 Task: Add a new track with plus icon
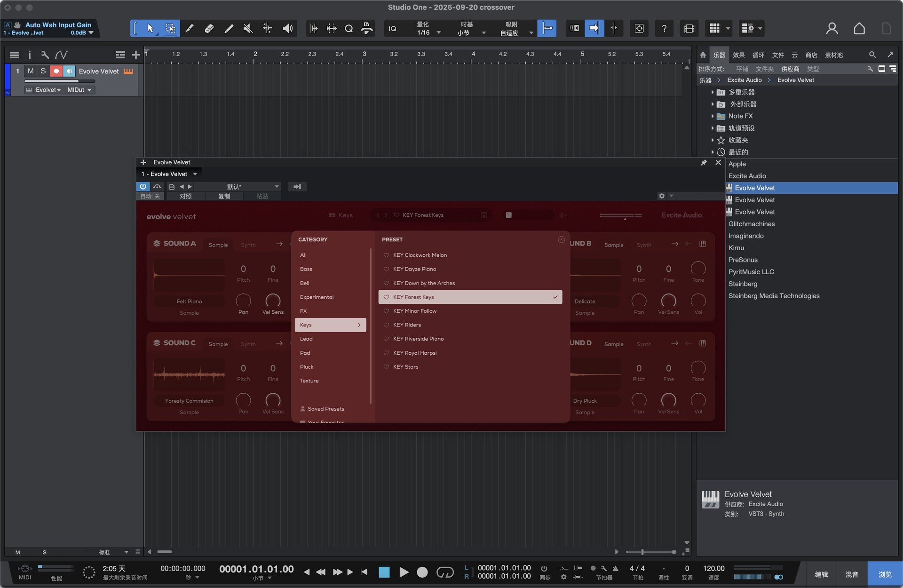(135, 55)
